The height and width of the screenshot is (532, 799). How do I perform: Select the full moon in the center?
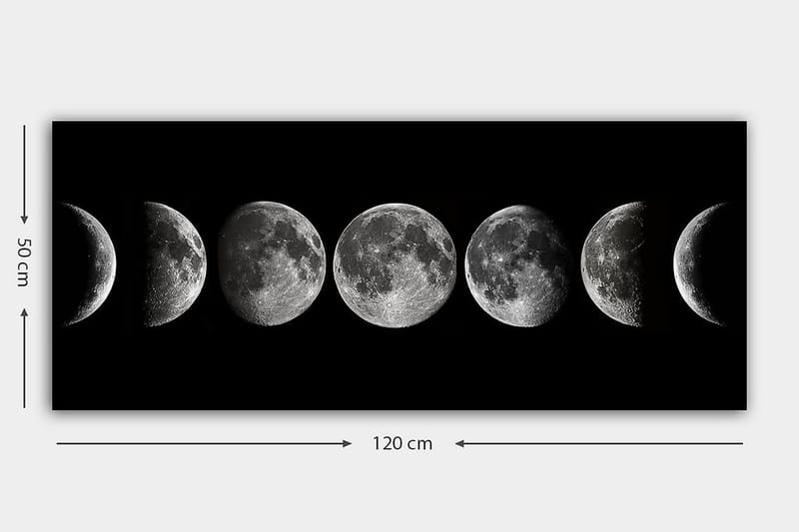(395, 265)
